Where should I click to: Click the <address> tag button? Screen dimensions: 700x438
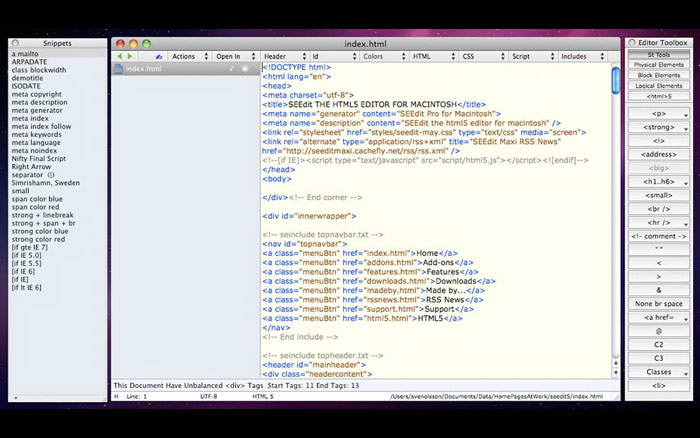658,155
